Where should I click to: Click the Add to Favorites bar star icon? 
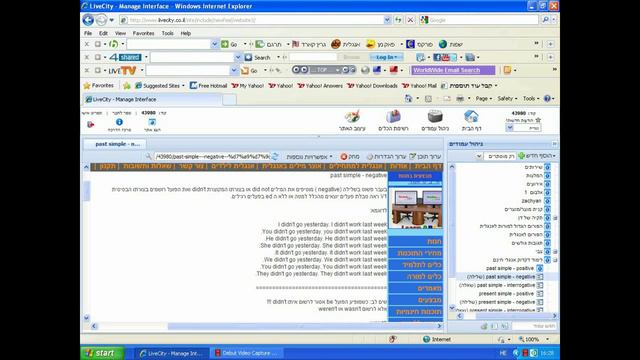click(x=127, y=86)
